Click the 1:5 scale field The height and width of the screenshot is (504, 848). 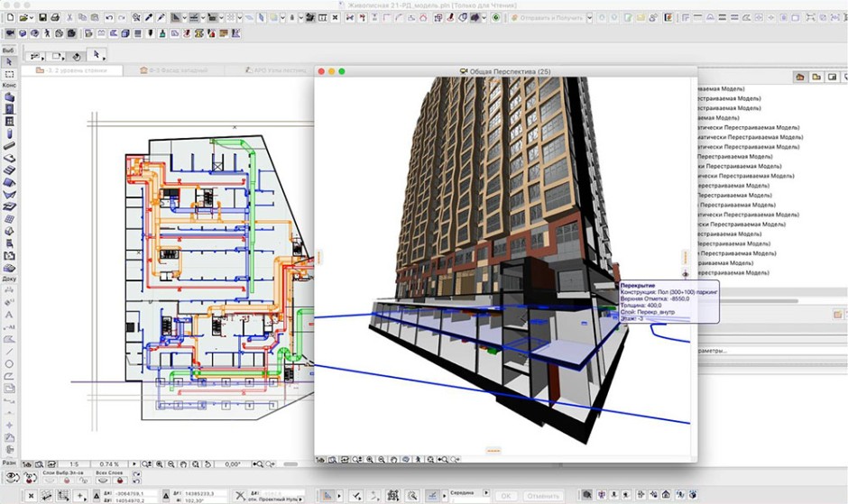(75, 463)
